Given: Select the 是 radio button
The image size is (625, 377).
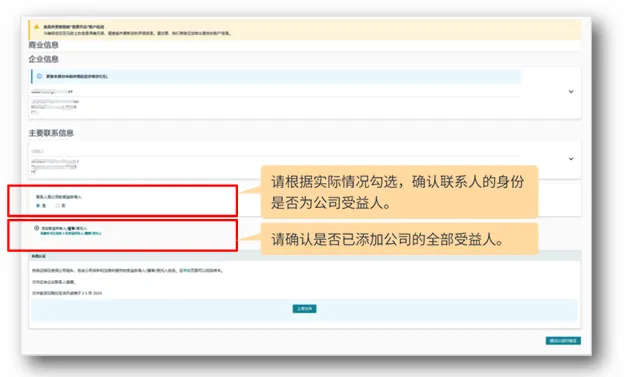Looking at the screenshot, I should pos(38,206).
